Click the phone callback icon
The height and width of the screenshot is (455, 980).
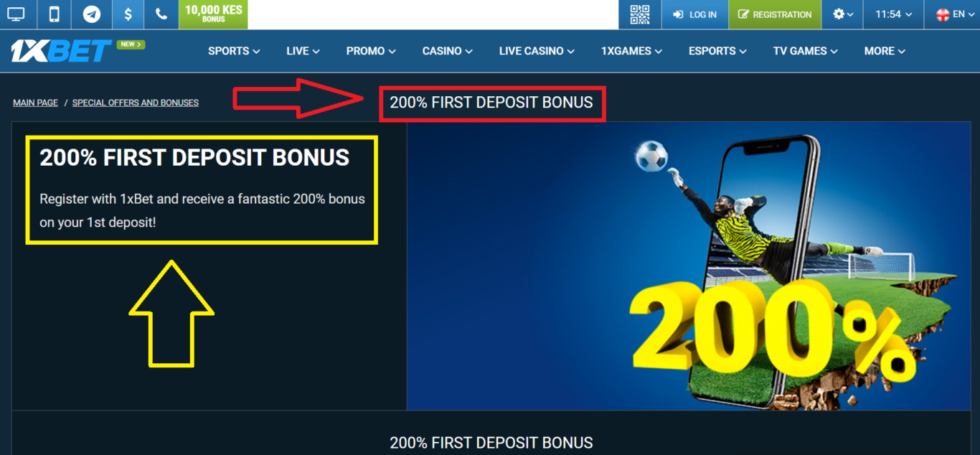[x=161, y=14]
